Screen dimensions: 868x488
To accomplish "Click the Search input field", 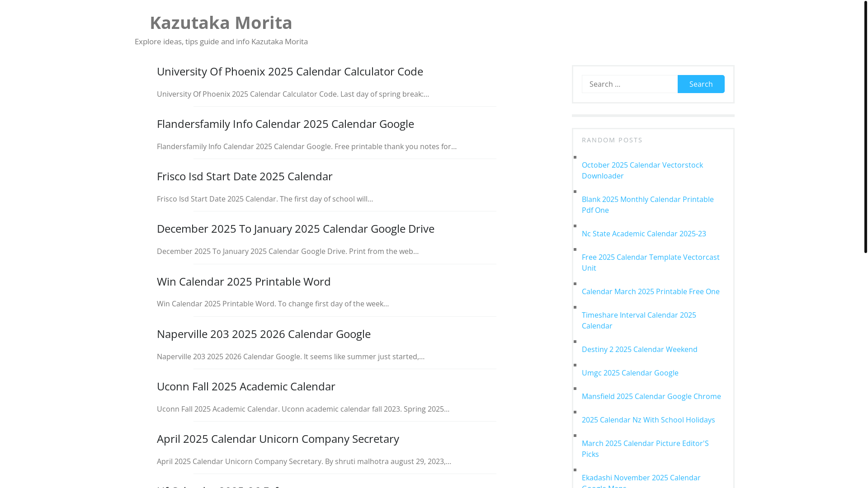I will click(630, 84).
